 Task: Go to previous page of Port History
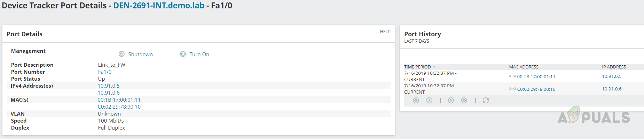(x=429, y=100)
